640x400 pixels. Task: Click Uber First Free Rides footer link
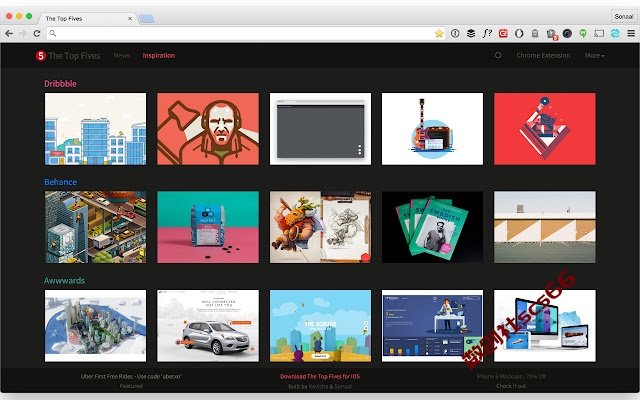pyautogui.click(x=131, y=376)
